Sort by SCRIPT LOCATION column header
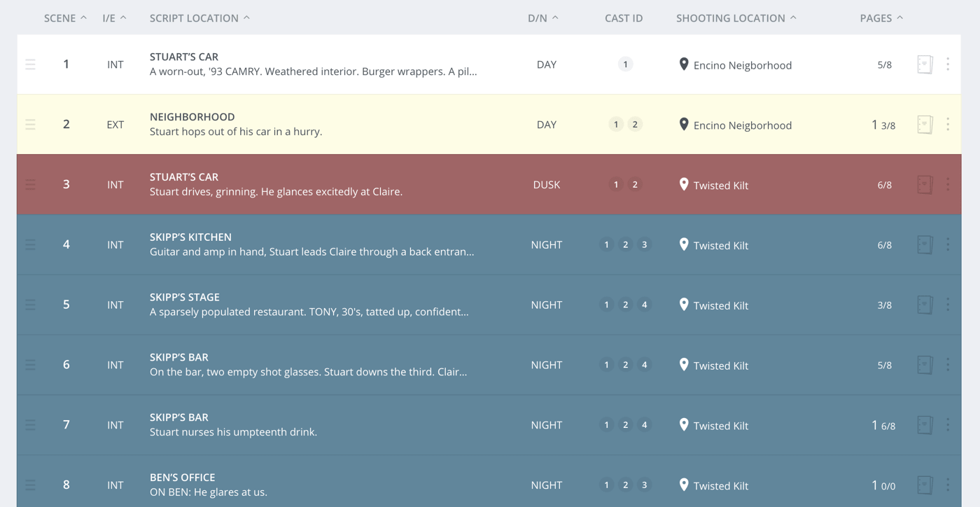Image resolution: width=980 pixels, height=507 pixels. point(199,18)
